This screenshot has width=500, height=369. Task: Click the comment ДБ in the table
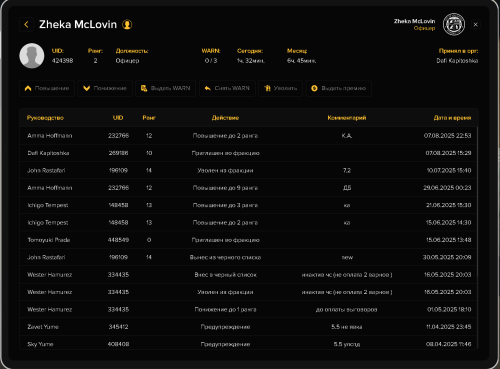pos(347,188)
